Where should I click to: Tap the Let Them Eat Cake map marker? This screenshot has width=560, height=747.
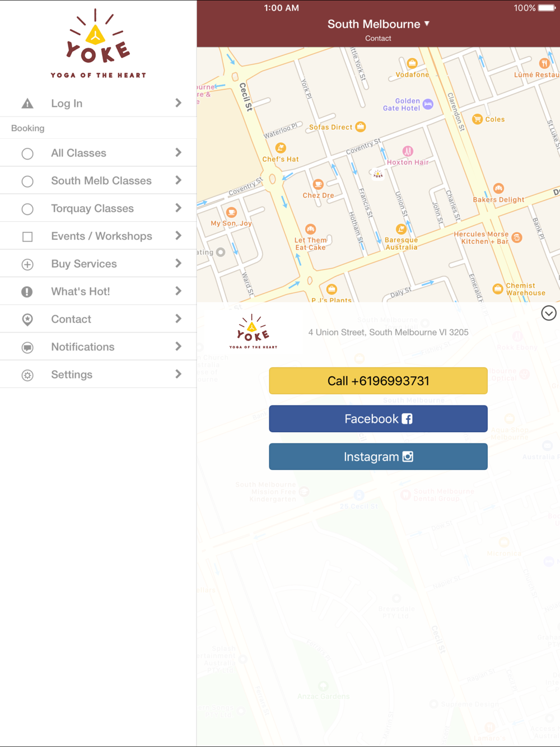(x=310, y=229)
